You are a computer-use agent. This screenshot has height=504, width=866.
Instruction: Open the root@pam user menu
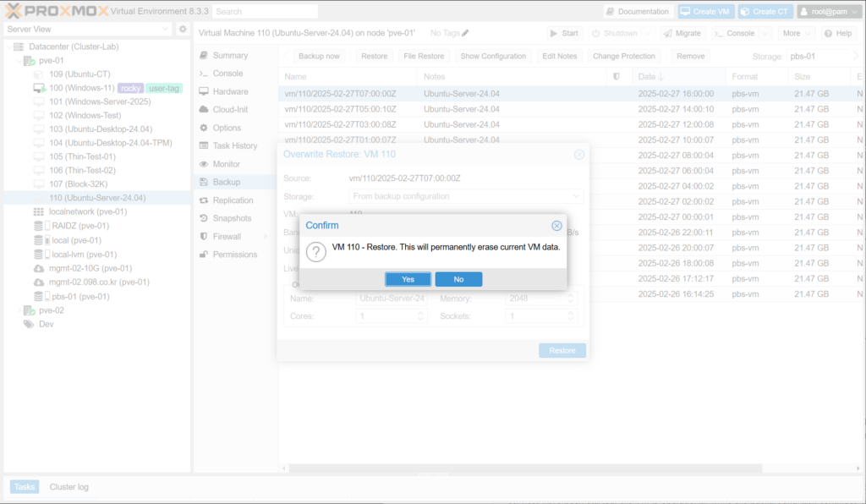point(828,11)
